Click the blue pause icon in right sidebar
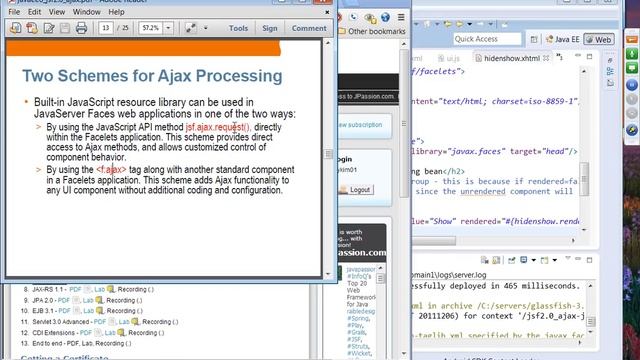Image resolution: width=640 pixels, height=360 pixels. tap(631, 85)
